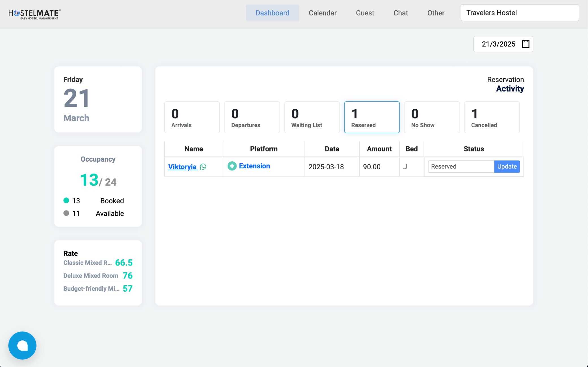
Task: Click the HostelMate logo
Action: click(34, 14)
